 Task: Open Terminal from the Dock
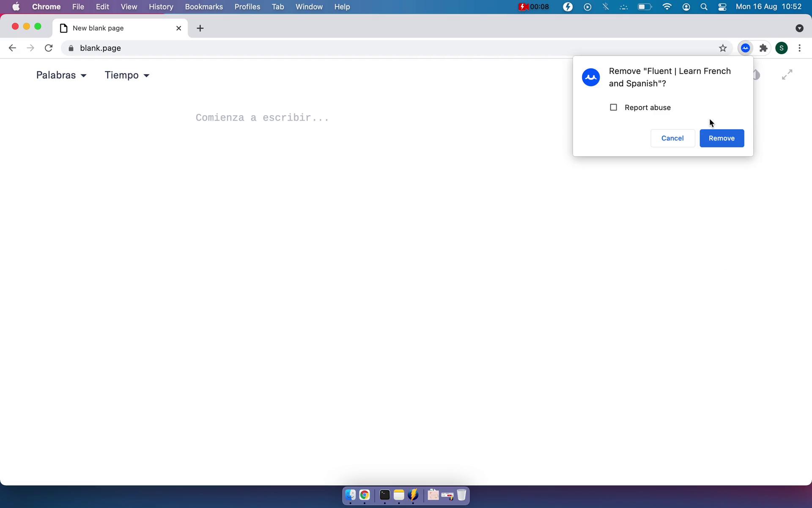point(384,495)
